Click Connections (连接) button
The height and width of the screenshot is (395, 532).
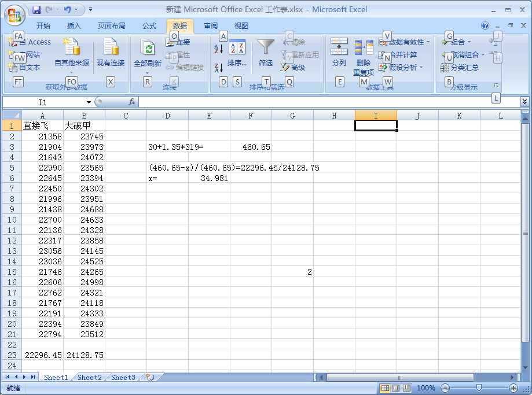click(178, 42)
